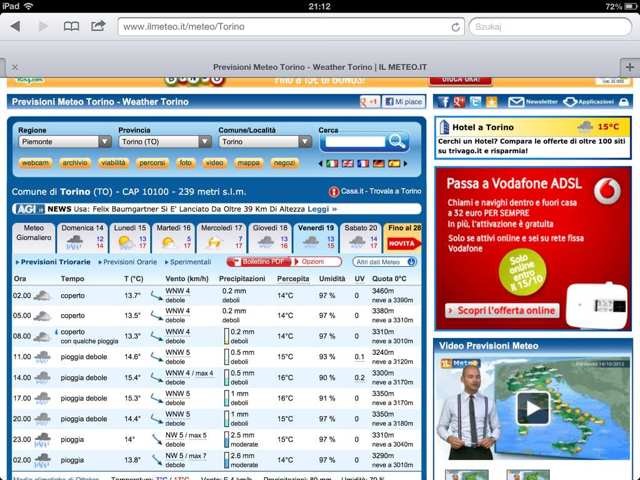The height and width of the screenshot is (480, 640).
Task: Select the Mercoledì 17 tab
Action: pos(221,238)
